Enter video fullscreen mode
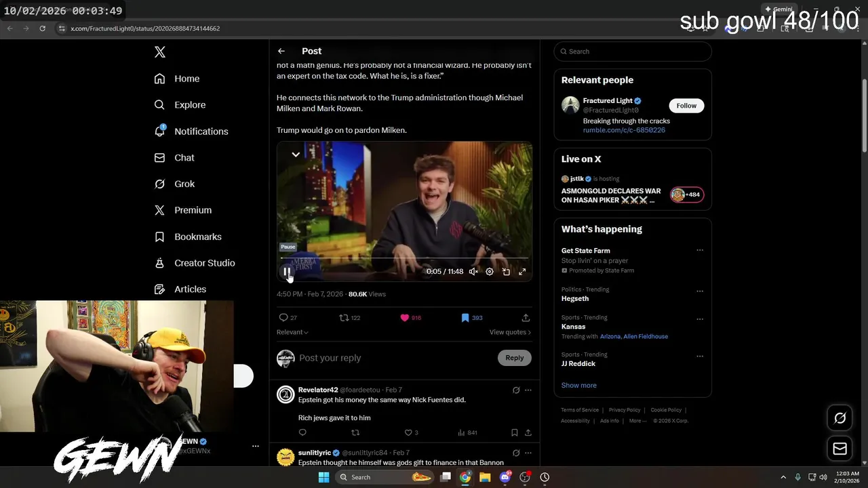Image resolution: width=868 pixels, height=488 pixels. 522,272
